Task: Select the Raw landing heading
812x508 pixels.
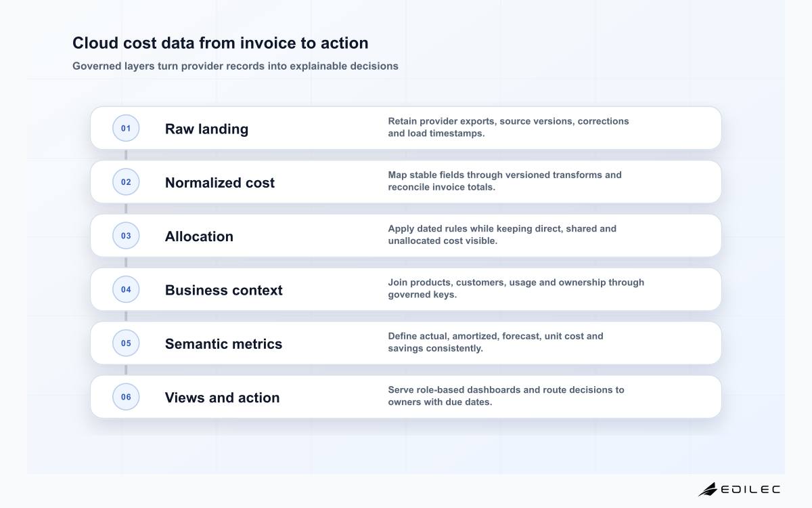Action: [206, 129]
